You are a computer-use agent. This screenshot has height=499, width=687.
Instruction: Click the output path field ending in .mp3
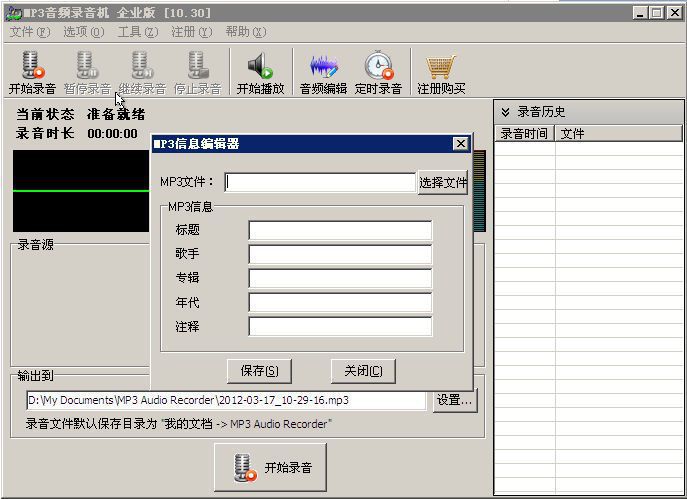(x=226, y=400)
